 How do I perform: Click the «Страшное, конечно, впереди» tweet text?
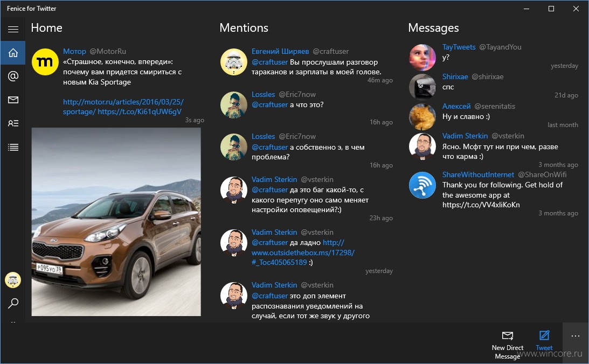(x=122, y=72)
